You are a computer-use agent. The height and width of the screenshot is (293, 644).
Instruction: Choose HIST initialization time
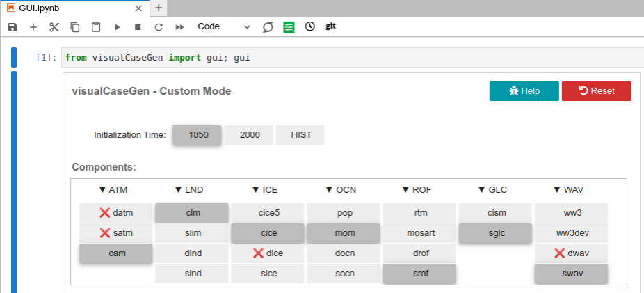point(300,135)
